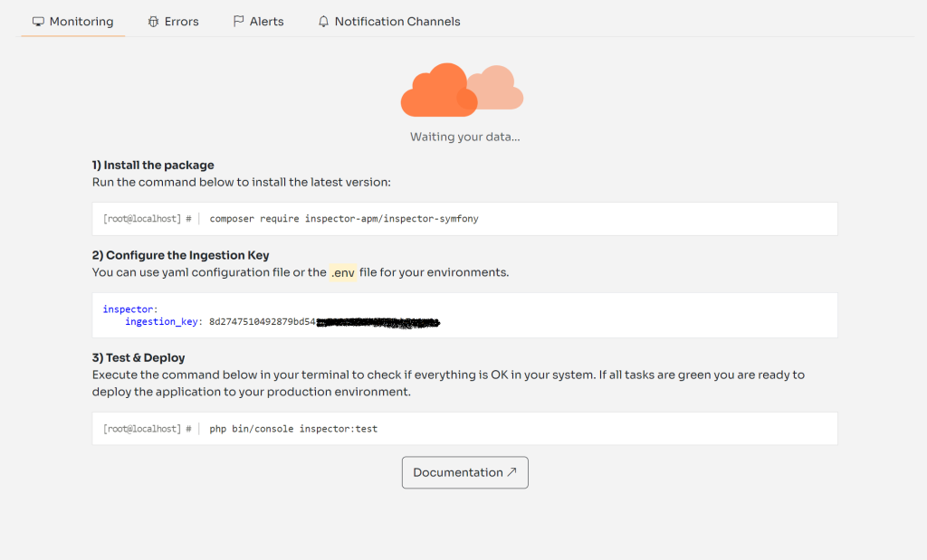Open the Alerts tab

(x=266, y=21)
